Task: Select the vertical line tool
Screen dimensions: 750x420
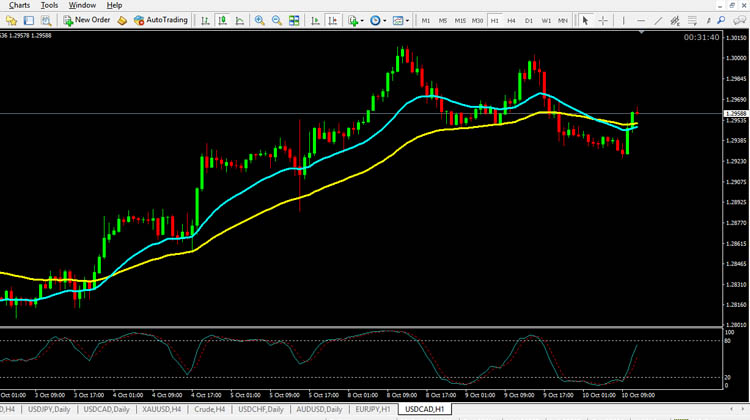Action: [x=623, y=21]
